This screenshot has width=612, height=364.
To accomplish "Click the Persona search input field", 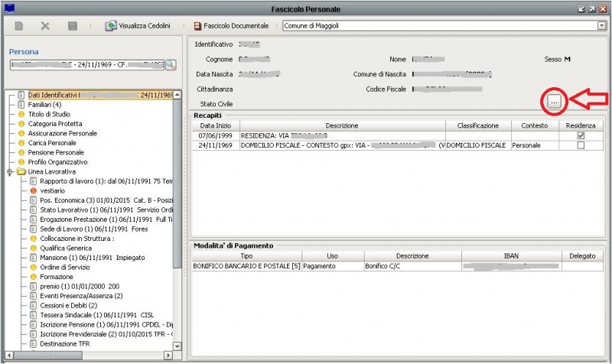I will (86, 65).
